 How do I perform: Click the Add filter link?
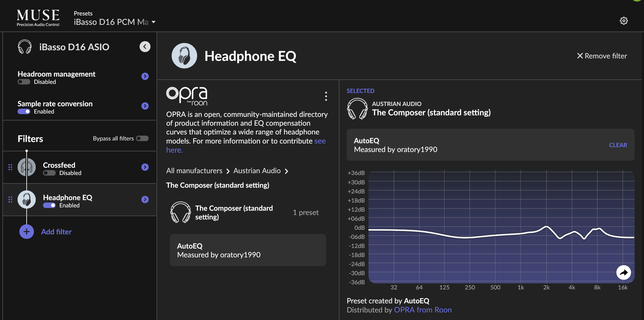tap(56, 232)
